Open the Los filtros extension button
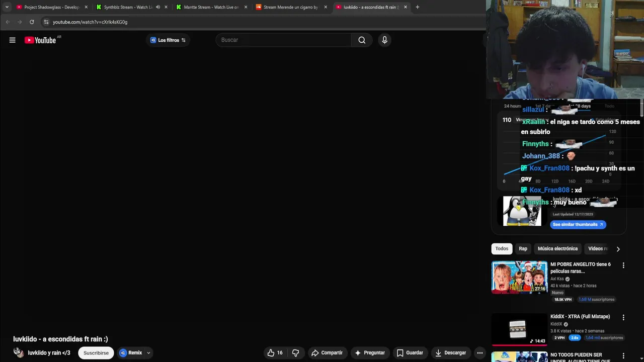The width and height of the screenshot is (644, 362). pos(168,40)
